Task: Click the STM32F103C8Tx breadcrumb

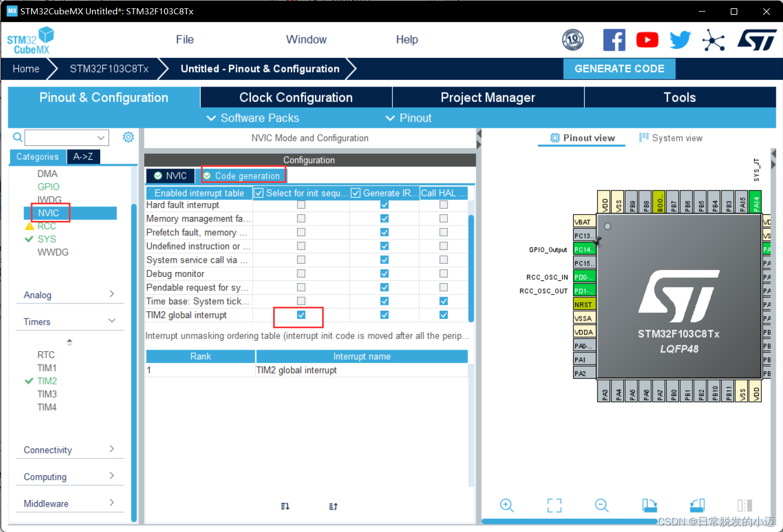Action: click(x=109, y=69)
